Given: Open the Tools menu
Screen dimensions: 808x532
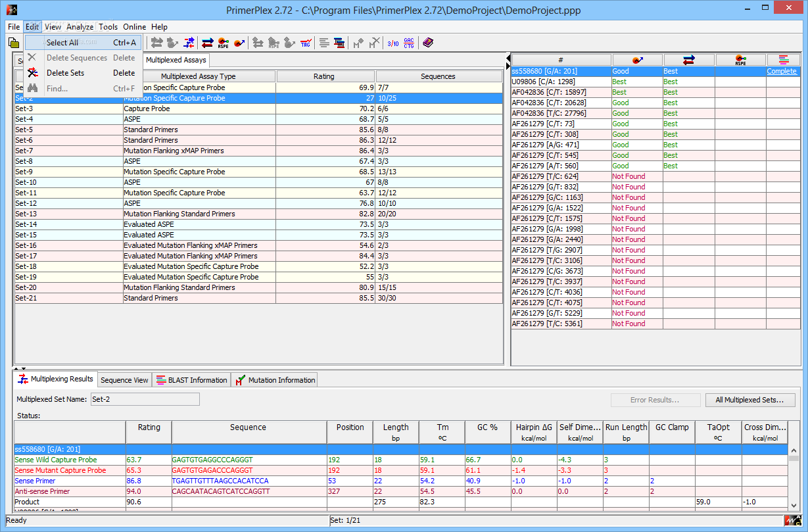Looking at the screenshot, I should (x=108, y=27).
